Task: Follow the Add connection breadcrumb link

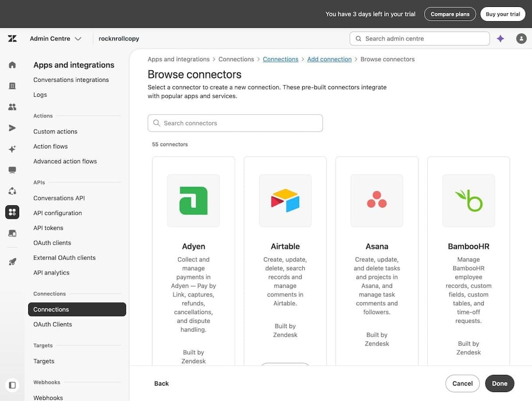Action: point(329,59)
